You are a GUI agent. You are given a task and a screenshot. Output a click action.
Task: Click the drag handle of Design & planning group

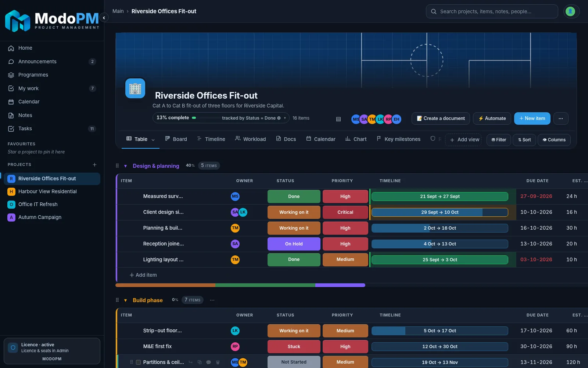pos(117,166)
